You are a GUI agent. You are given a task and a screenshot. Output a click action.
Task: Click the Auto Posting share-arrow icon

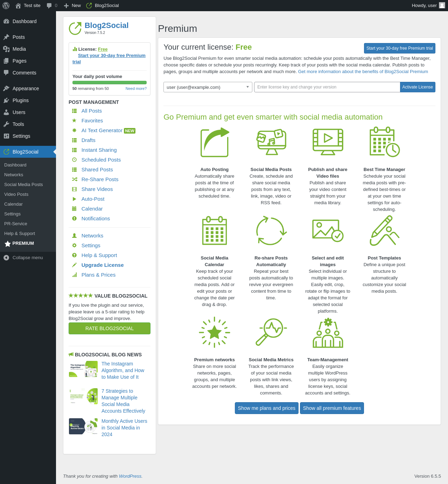pyautogui.click(x=215, y=142)
